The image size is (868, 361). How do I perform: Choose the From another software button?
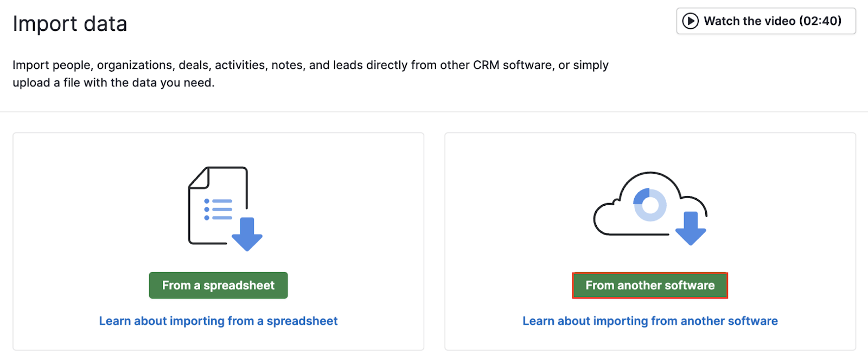[x=650, y=286]
